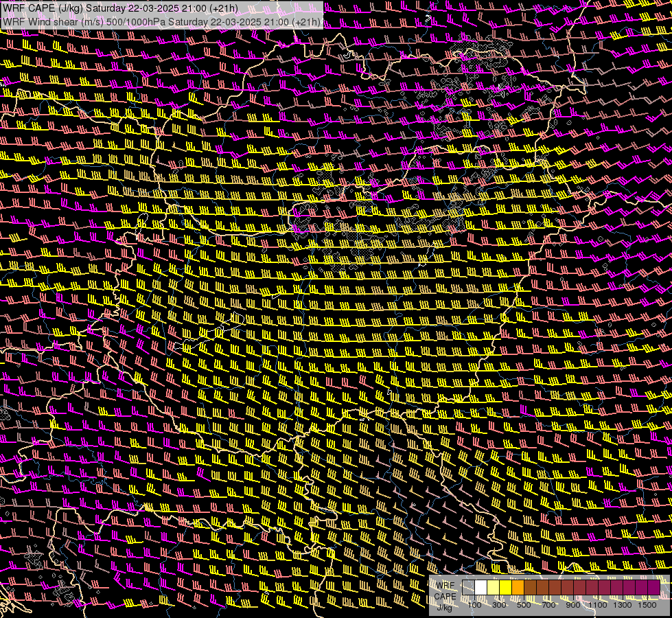
Task: Click the 500 label on the legend
Action: [x=524, y=605]
